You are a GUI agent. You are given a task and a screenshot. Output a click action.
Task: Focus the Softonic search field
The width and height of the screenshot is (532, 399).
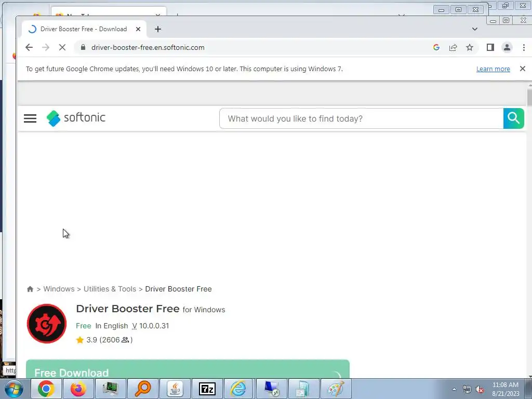(362, 118)
